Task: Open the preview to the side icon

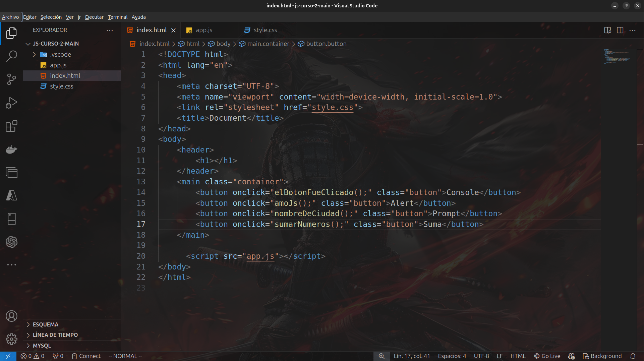Action: pos(608,30)
